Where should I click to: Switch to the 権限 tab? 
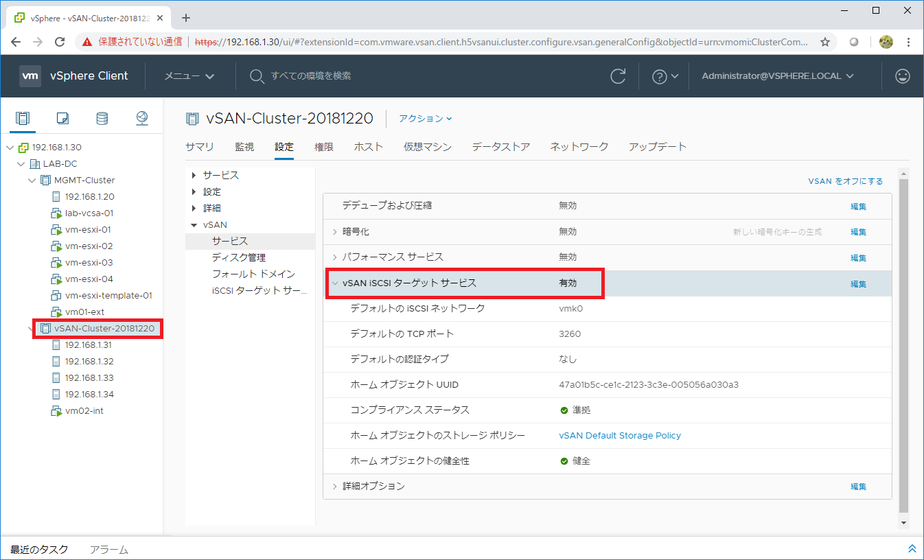click(324, 147)
